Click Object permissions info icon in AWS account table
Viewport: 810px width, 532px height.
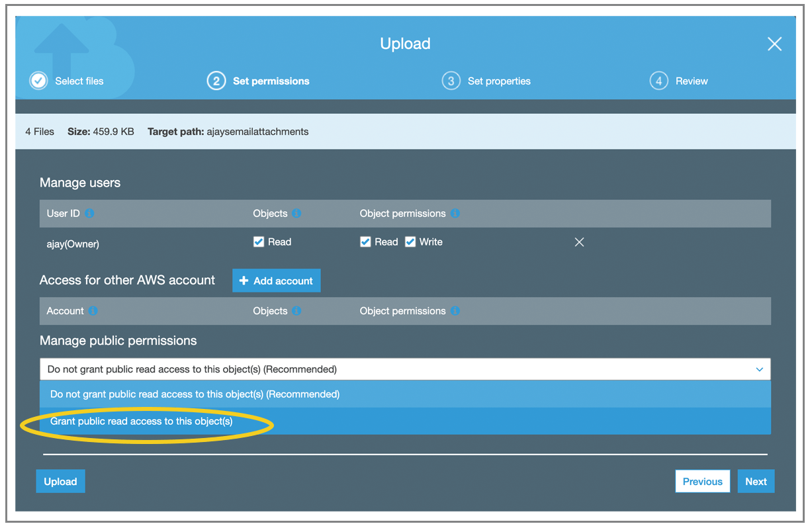[x=455, y=311]
